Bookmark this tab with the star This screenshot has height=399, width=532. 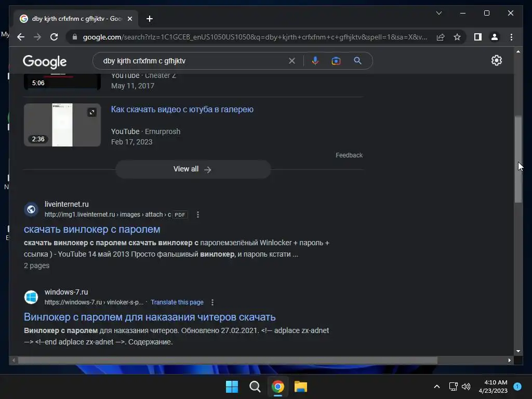[x=457, y=37]
